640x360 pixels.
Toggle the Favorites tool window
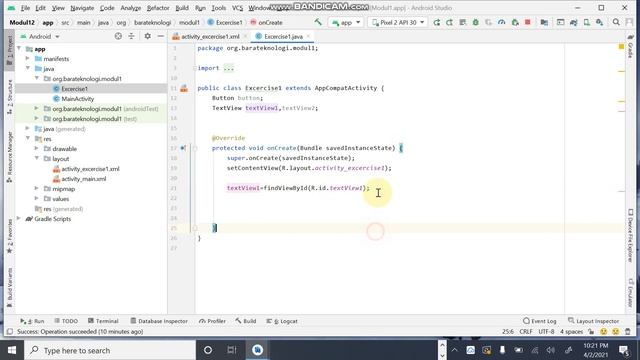10,236
